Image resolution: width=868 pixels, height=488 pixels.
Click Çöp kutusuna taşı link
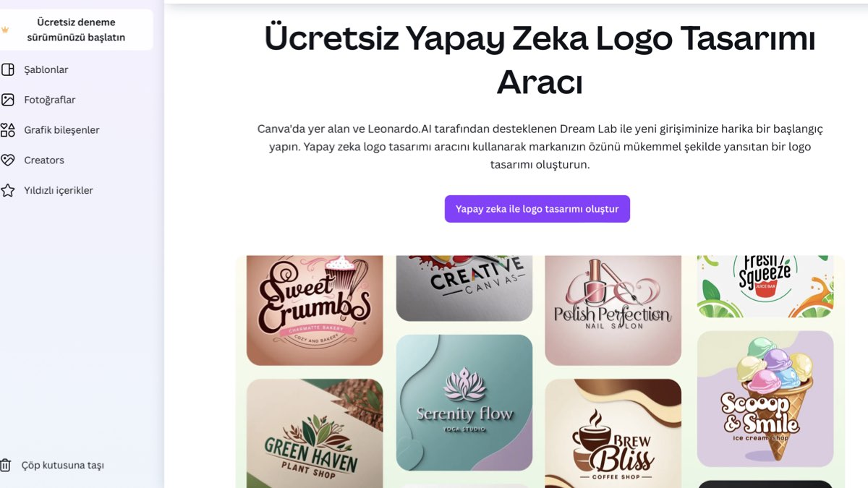click(63, 466)
